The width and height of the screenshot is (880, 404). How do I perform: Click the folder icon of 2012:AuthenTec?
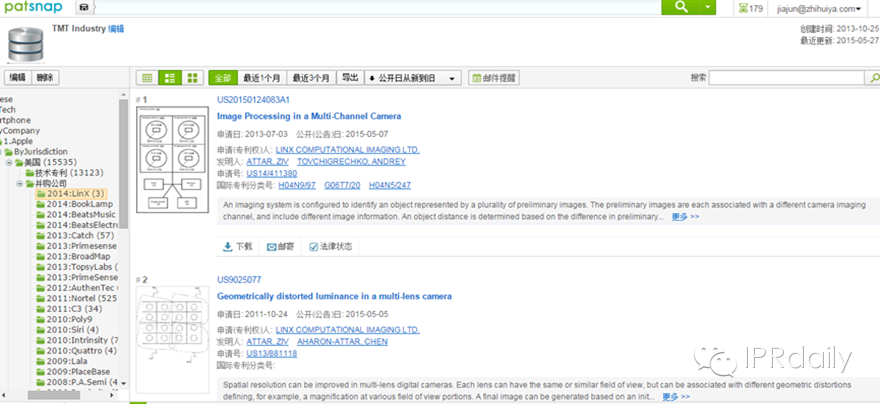point(40,288)
